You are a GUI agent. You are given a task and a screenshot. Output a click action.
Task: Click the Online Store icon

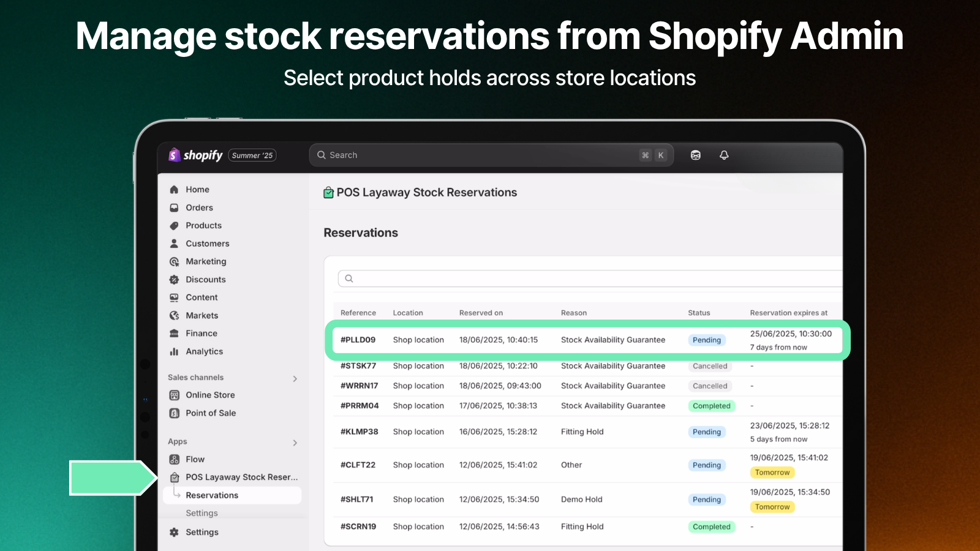click(x=174, y=395)
